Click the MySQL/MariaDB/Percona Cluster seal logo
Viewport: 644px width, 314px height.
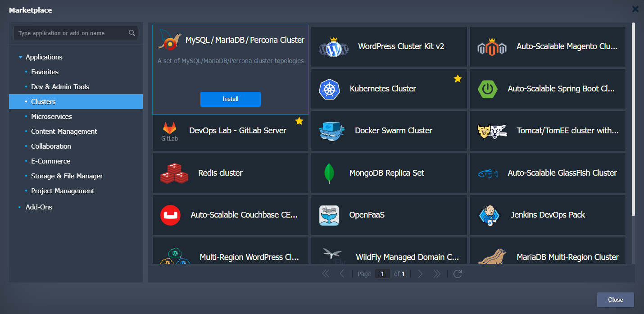coord(170,41)
